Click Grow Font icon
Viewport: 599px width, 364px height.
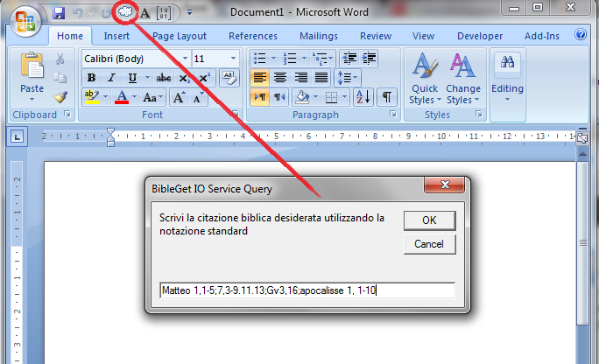tap(179, 97)
